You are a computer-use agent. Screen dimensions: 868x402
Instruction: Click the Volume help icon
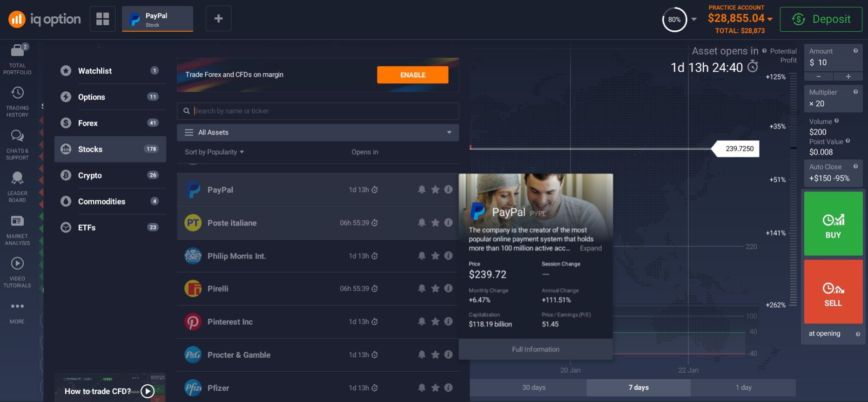pyautogui.click(x=836, y=121)
